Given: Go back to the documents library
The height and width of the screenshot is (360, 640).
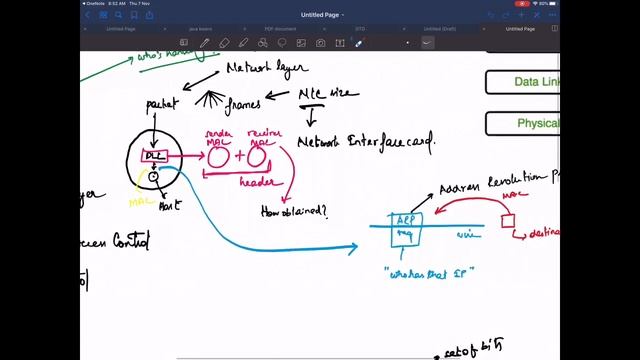Looking at the screenshot, I should coord(88,15).
